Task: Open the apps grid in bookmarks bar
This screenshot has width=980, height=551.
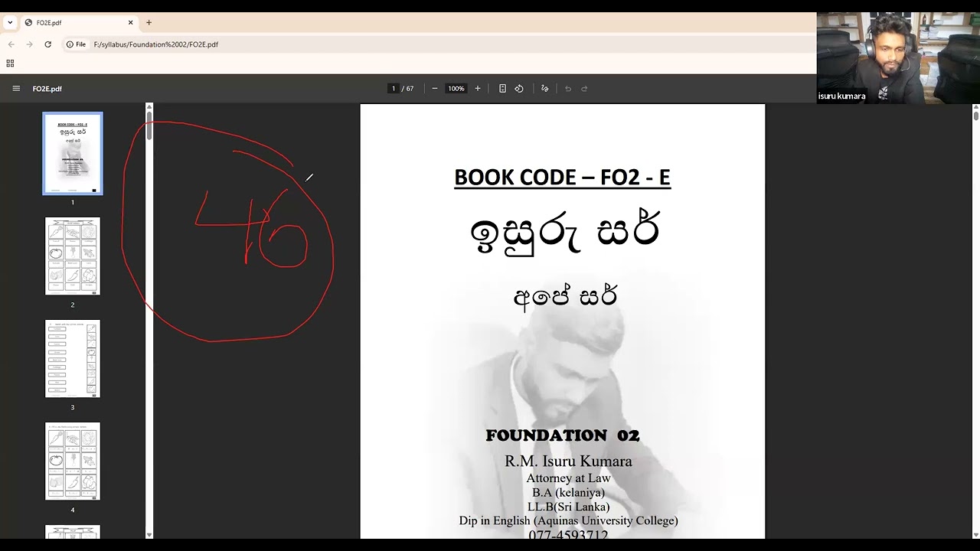Action: click(10, 64)
